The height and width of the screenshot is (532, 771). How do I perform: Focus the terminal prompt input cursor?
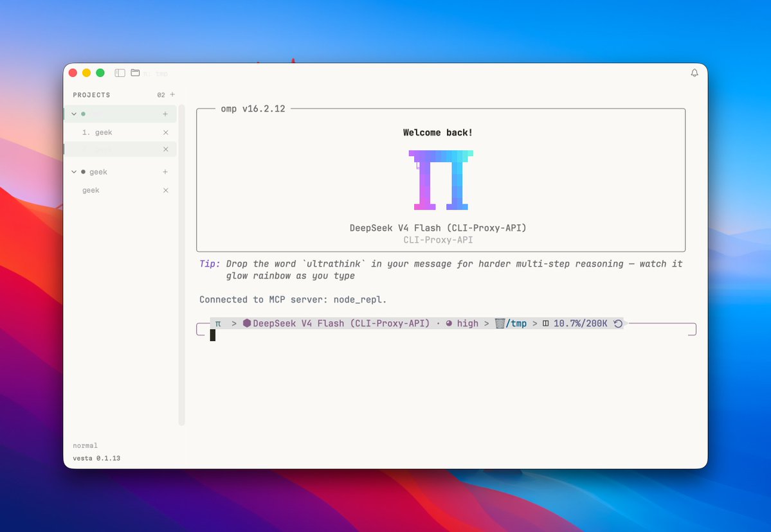tap(212, 335)
